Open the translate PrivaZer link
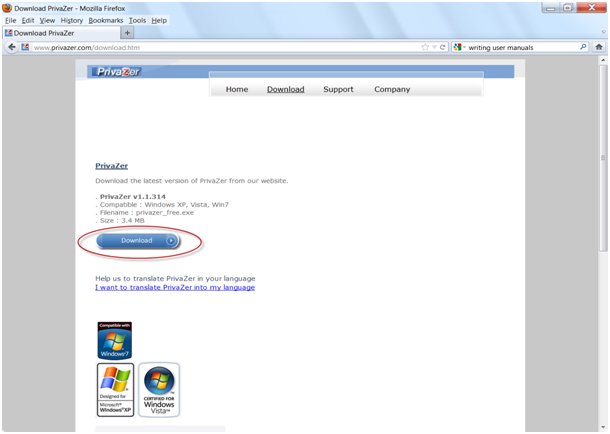 click(x=175, y=287)
